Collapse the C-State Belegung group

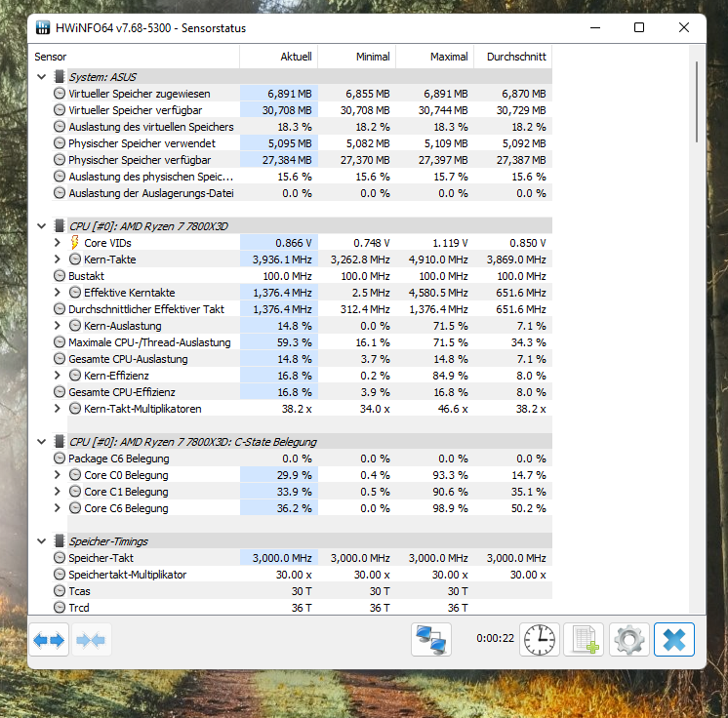pyautogui.click(x=42, y=441)
